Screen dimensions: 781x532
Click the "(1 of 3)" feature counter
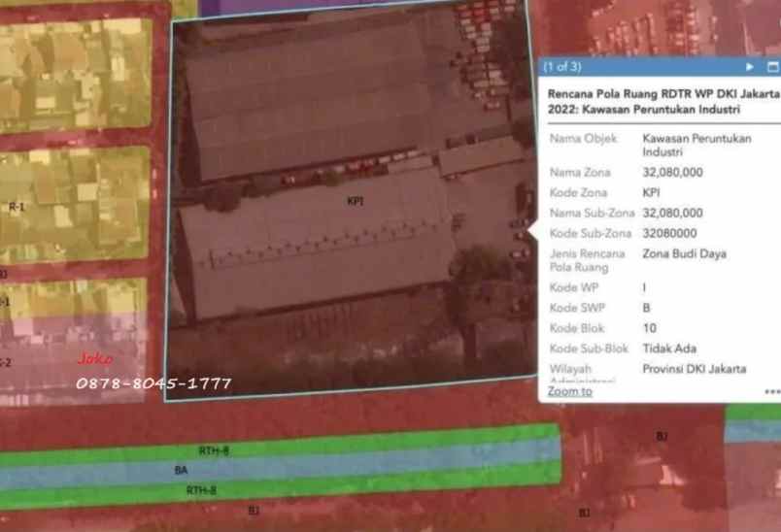562,67
